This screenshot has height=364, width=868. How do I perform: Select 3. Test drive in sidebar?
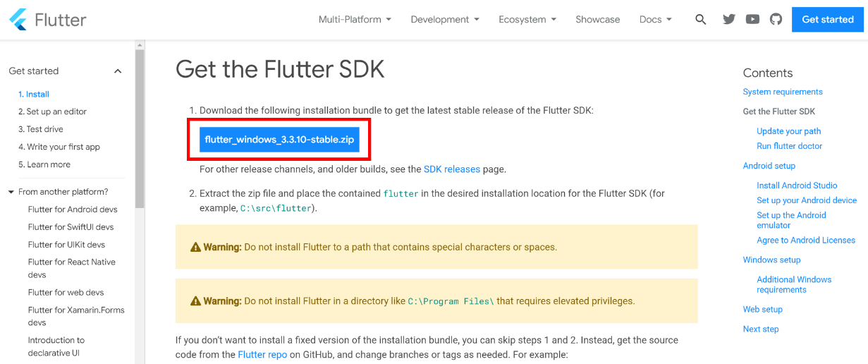(41, 129)
